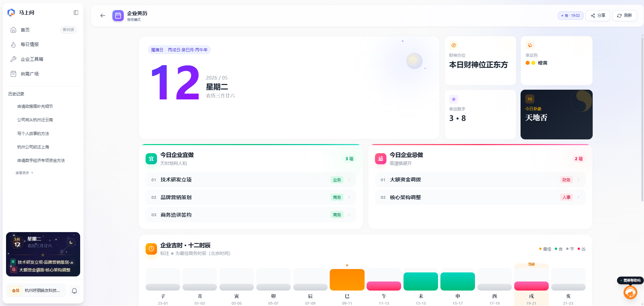Click the 需要帮助吗 help tooltip
This screenshot has width=644, height=306.
coord(630,280)
